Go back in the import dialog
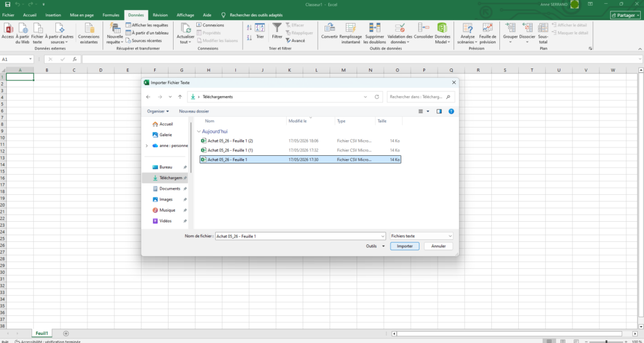Screen dimensions: 644x343 click(148, 97)
